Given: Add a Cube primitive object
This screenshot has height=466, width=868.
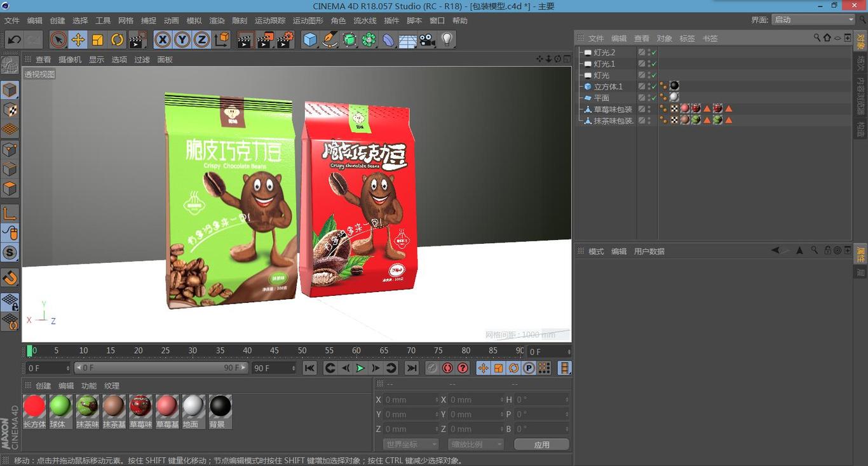Looking at the screenshot, I should (x=310, y=40).
